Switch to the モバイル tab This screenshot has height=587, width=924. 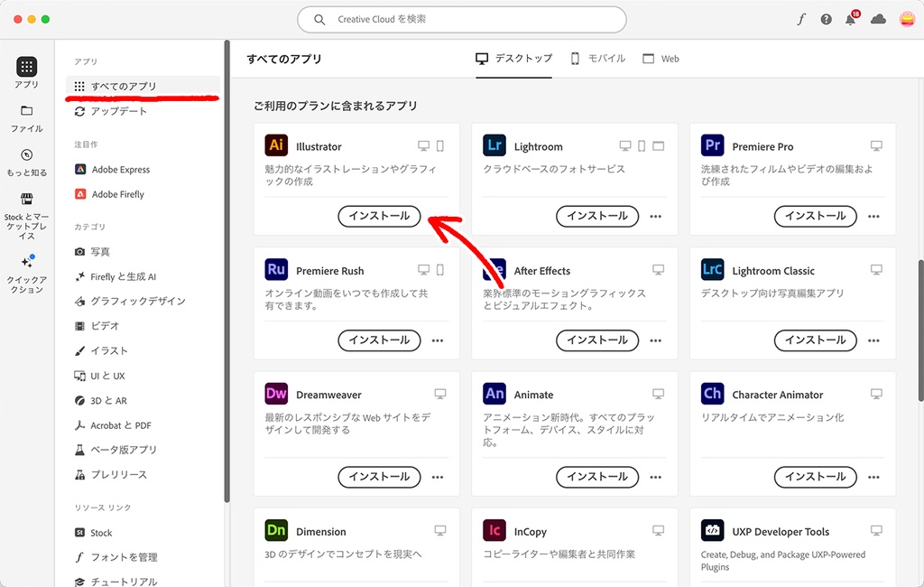pyautogui.click(x=598, y=59)
